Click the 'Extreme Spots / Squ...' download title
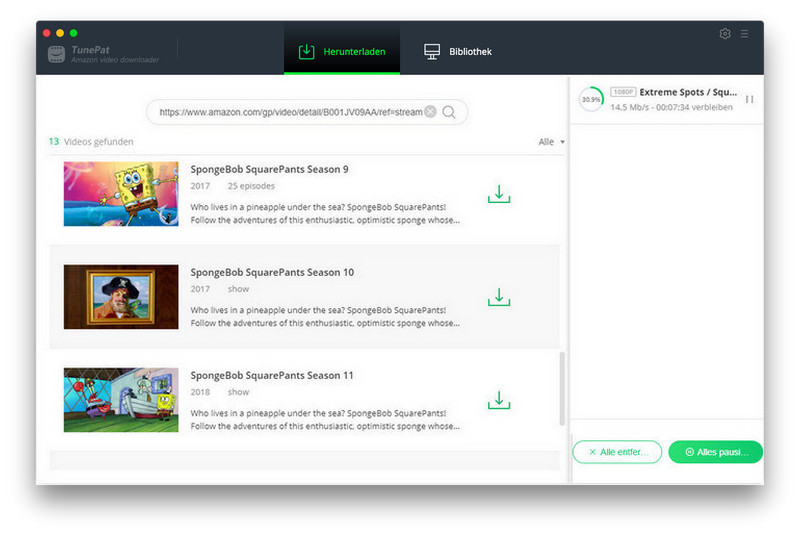The image size is (800, 536). pyautogui.click(x=688, y=92)
